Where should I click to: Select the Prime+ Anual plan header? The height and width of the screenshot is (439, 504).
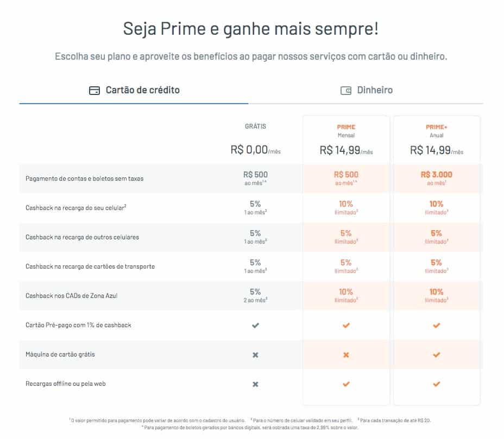[x=437, y=140]
